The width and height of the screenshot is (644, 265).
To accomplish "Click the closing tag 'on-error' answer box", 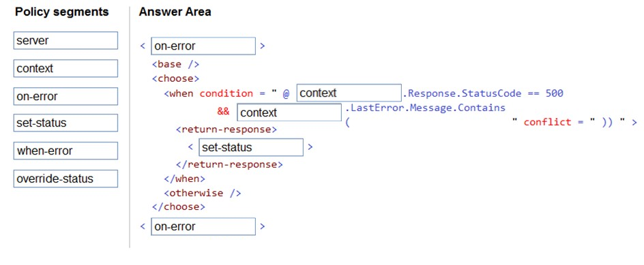I will coord(203,226).
